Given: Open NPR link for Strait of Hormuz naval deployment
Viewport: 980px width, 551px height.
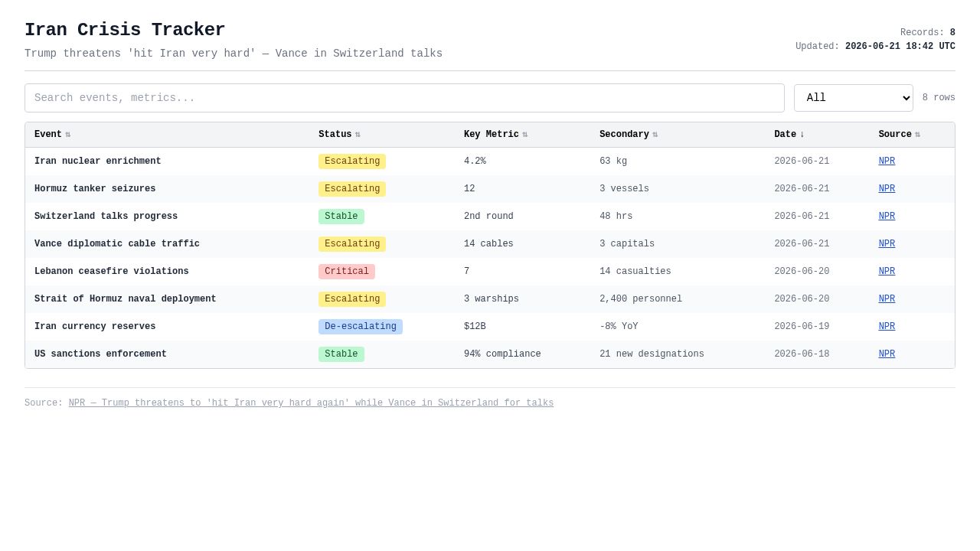Looking at the screenshot, I should pyautogui.click(x=887, y=299).
